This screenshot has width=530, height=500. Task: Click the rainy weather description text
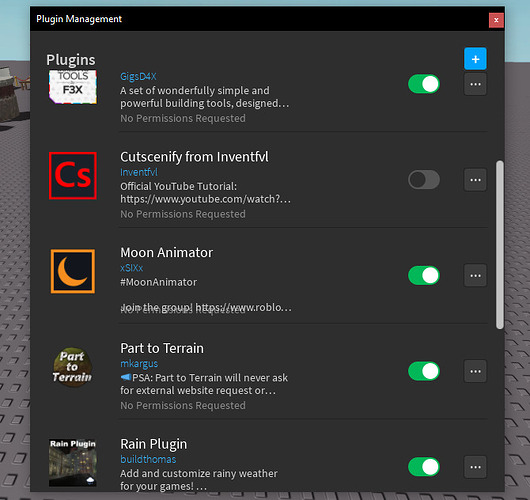pos(199,480)
